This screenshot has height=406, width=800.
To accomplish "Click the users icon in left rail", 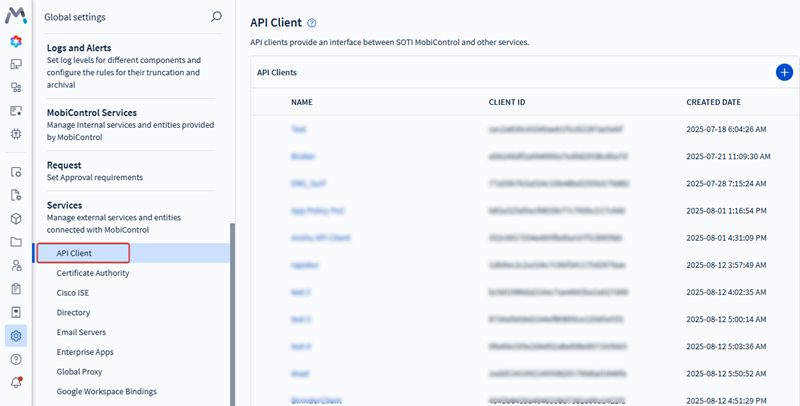I will point(16,265).
